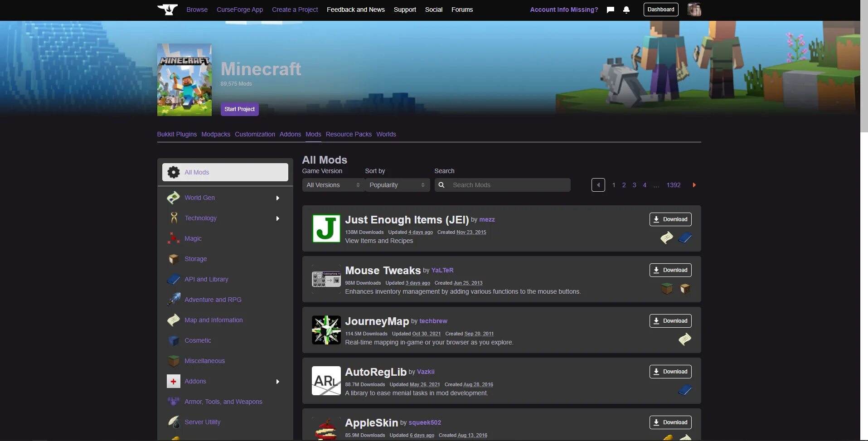
Task: Click the Search Mods input field
Action: [x=503, y=185]
